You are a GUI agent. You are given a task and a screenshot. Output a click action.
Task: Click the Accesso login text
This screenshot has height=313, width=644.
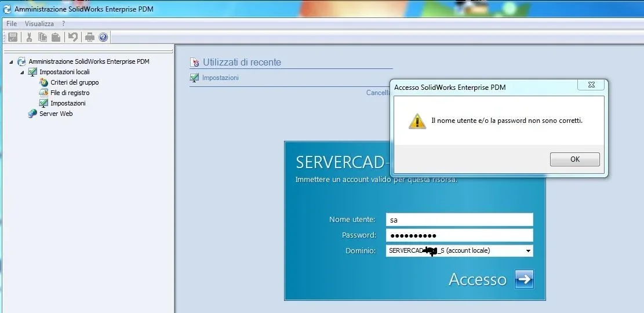[x=478, y=279]
